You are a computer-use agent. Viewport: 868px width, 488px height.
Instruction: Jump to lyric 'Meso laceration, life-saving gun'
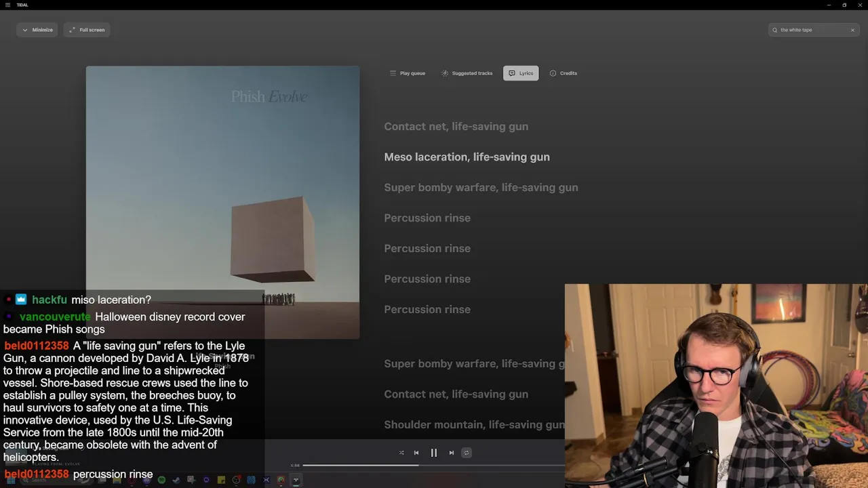point(467,157)
